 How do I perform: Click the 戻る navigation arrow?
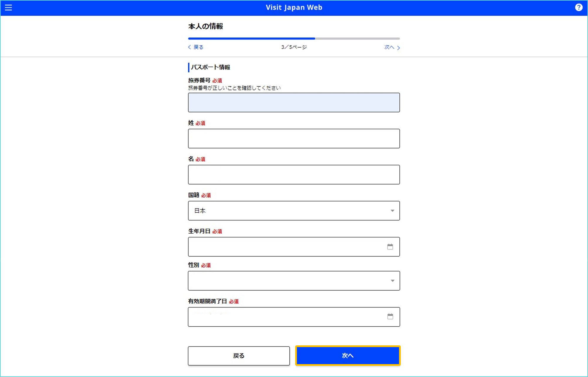click(195, 47)
